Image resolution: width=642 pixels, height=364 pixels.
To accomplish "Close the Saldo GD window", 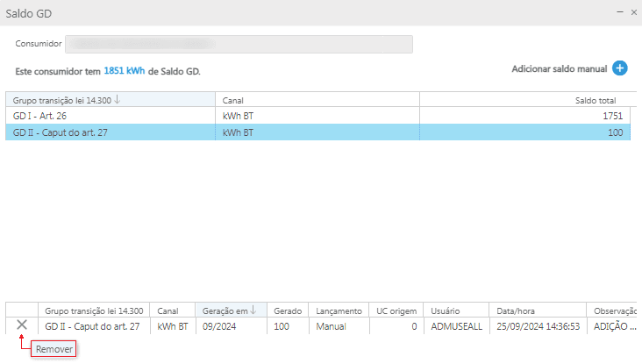I will pos(633,12).
